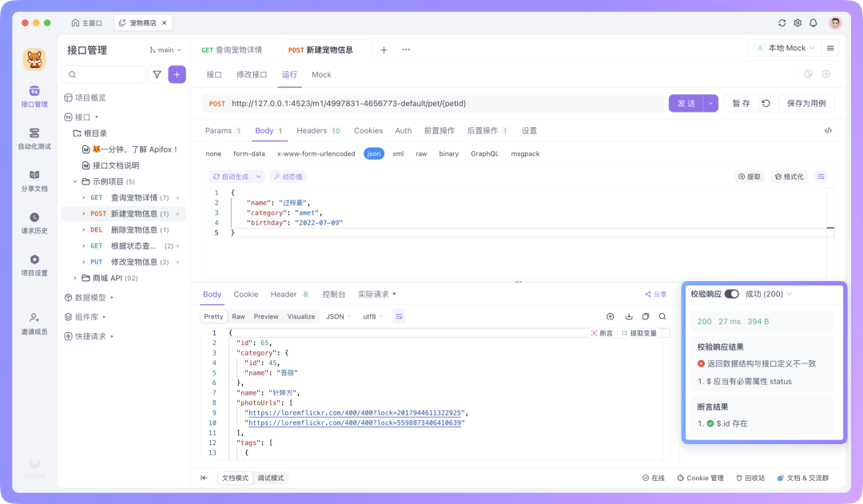Click the 暂存 button
Image resolution: width=863 pixels, height=504 pixels.
click(x=741, y=104)
